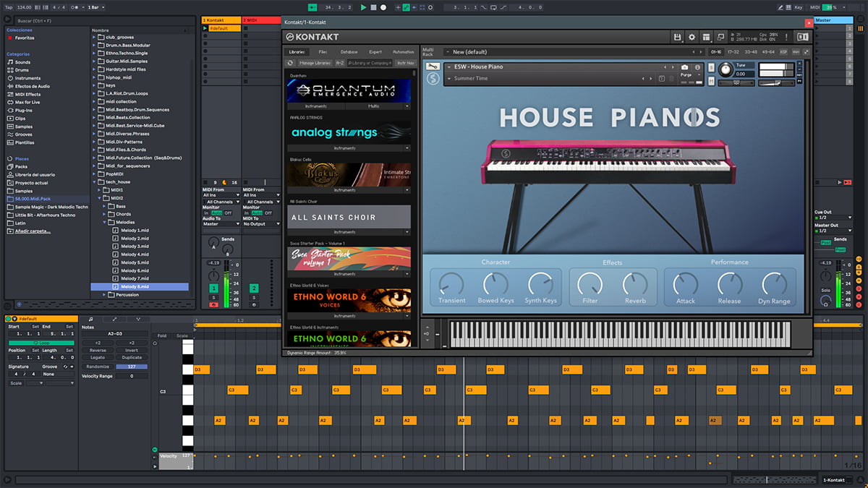This screenshot has height=488, width=868.
Task: Start playback with the transport Play button
Action: pos(364,7)
